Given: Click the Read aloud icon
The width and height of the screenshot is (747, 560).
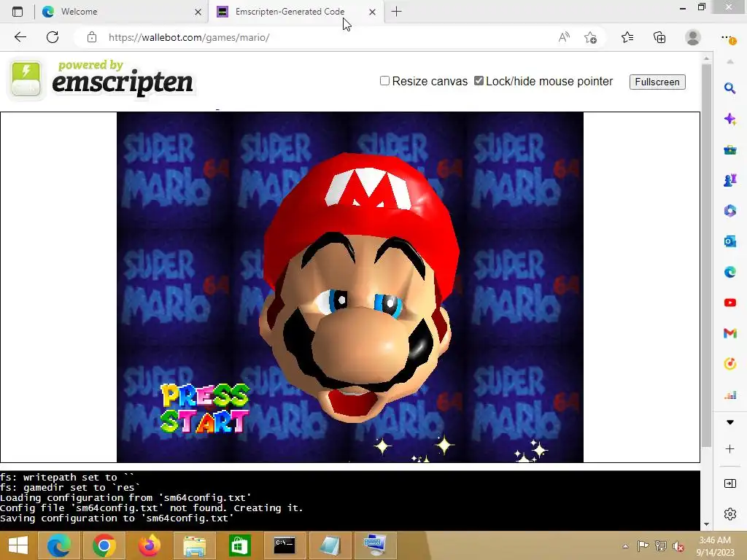Looking at the screenshot, I should (564, 37).
